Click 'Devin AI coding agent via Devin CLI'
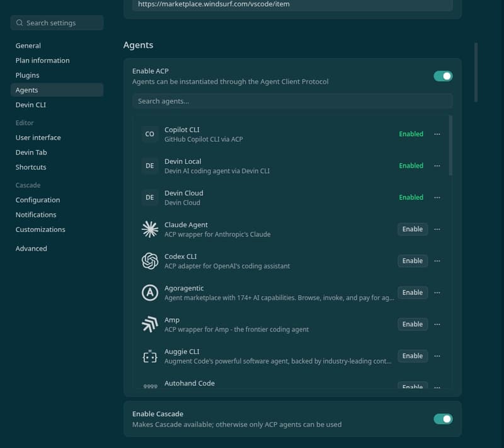The height and width of the screenshot is (448, 504). point(217,171)
